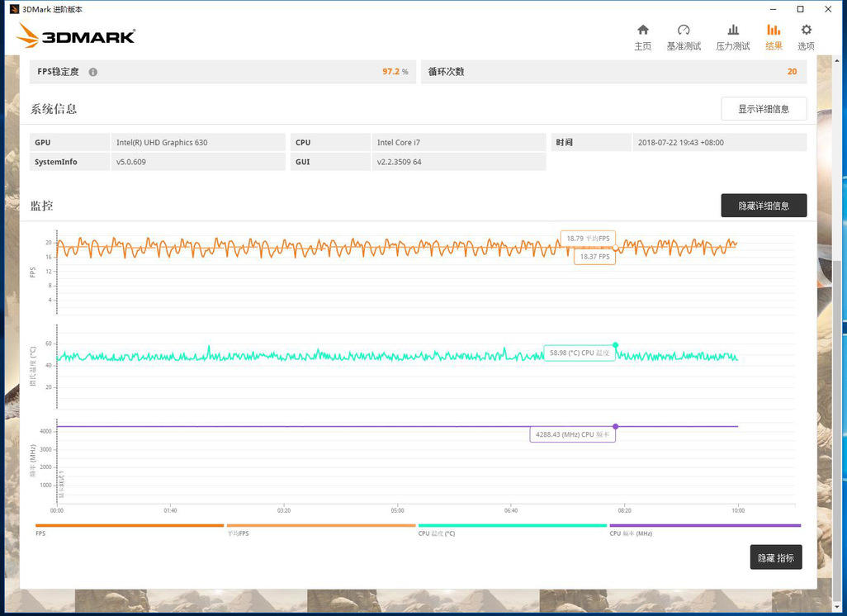Image resolution: width=847 pixels, height=616 pixels.
Task: Click the 06:40 time axis label
Action: (x=510, y=510)
